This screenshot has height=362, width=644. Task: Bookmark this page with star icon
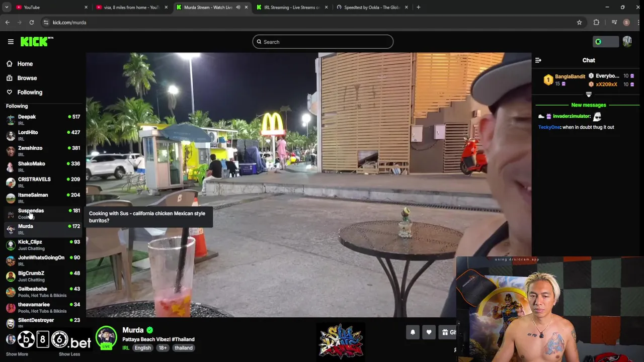tap(579, 22)
